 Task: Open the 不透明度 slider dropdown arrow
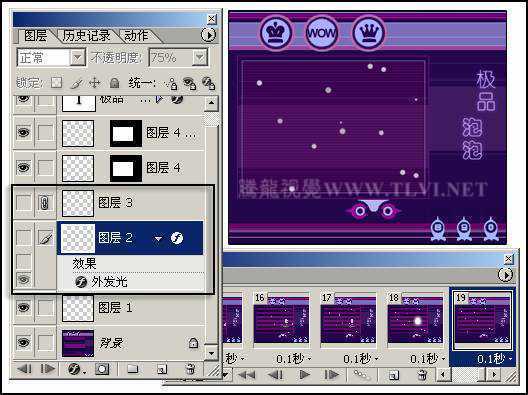pyautogui.click(x=200, y=58)
